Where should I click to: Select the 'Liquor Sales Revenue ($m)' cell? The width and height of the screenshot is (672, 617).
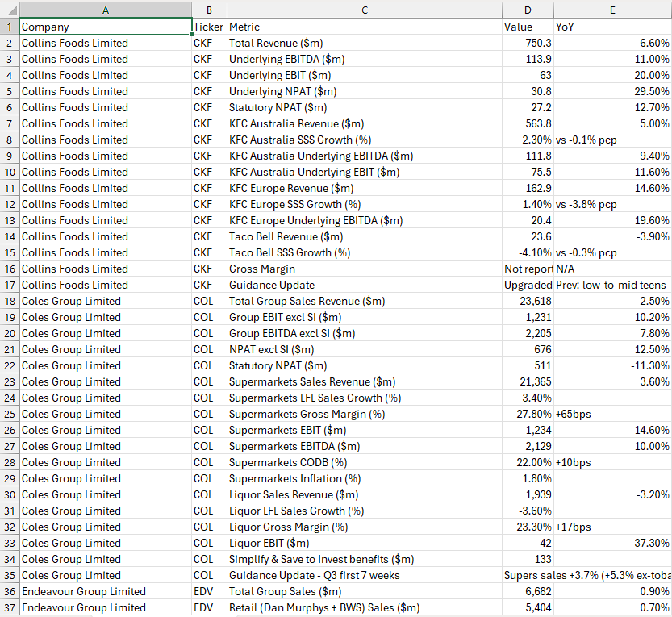point(365,495)
